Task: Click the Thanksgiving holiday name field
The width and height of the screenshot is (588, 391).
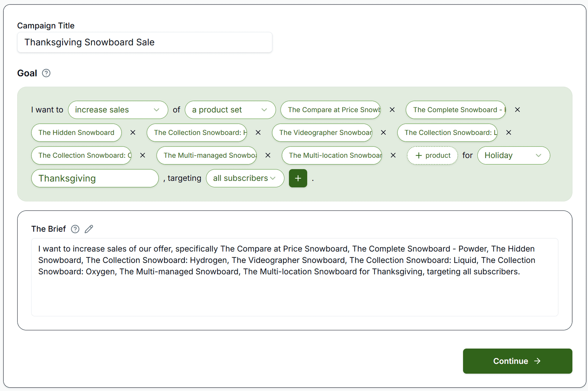Action: (x=95, y=178)
